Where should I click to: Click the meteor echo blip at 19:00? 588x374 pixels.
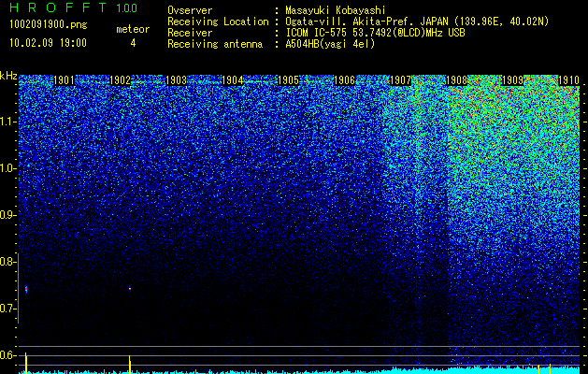point(26,289)
